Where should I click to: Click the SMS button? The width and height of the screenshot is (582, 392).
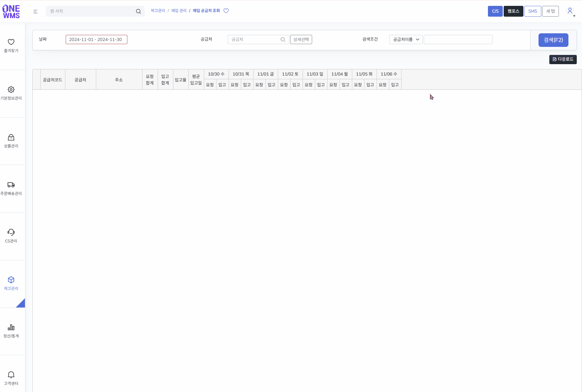(533, 11)
